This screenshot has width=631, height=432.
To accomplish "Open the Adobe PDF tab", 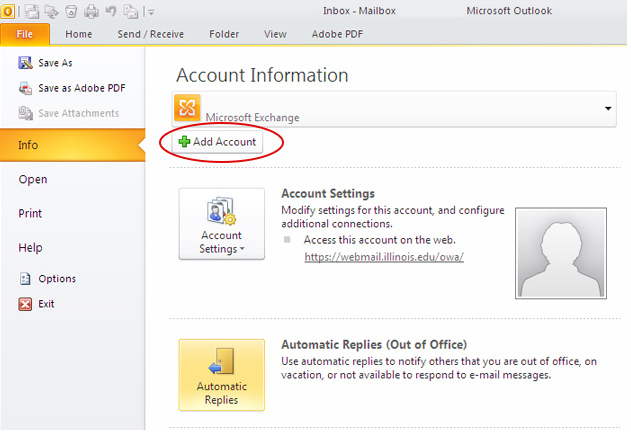I will pos(337,34).
